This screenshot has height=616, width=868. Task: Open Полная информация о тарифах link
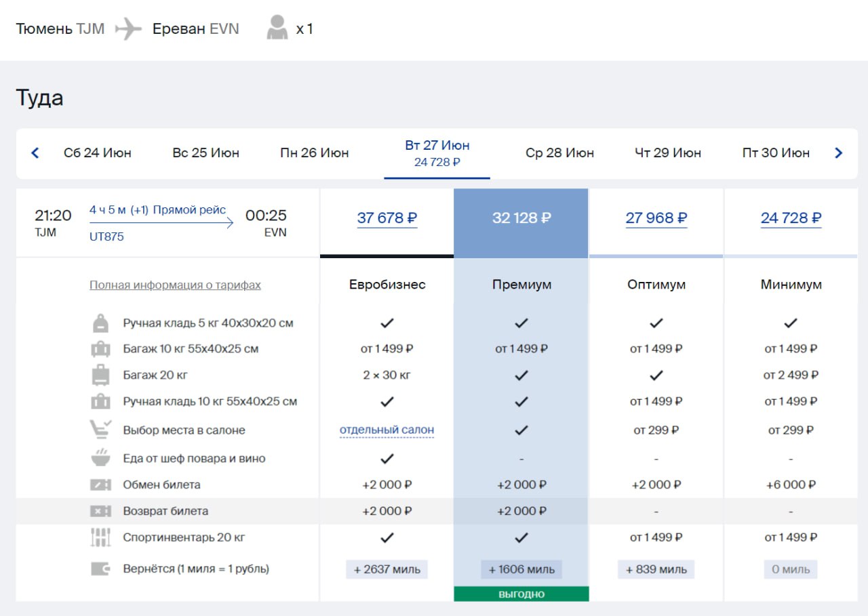pos(175,285)
